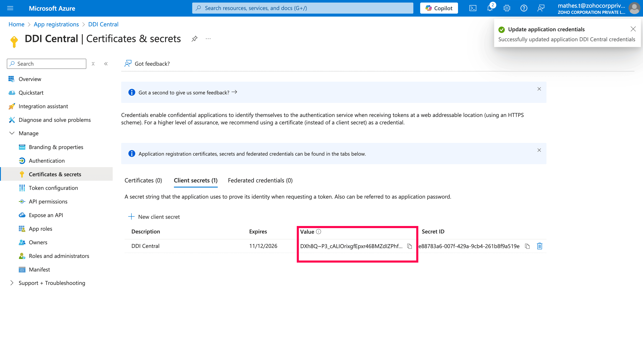
Task: Click the 11/12/2026 expiry cell
Action: tap(263, 246)
